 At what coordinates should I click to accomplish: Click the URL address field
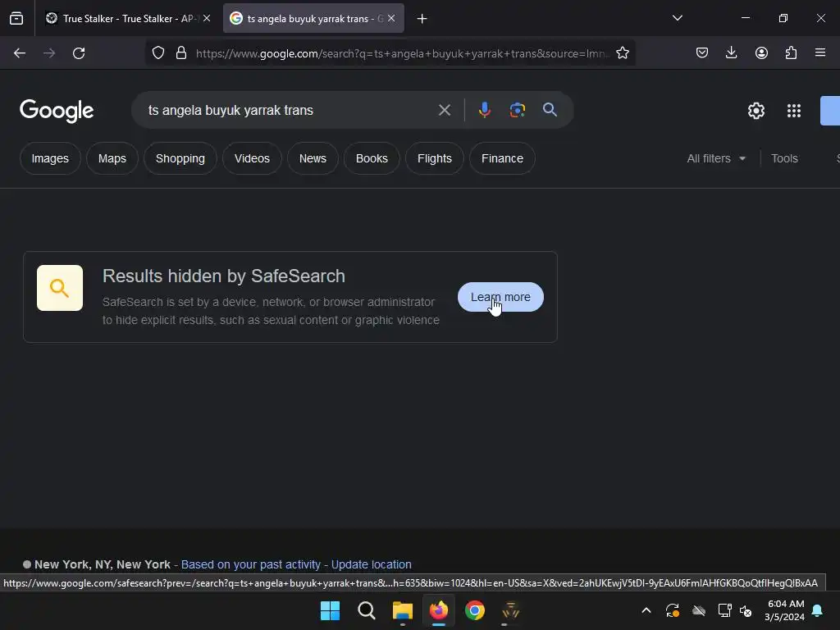(x=402, y=53)
